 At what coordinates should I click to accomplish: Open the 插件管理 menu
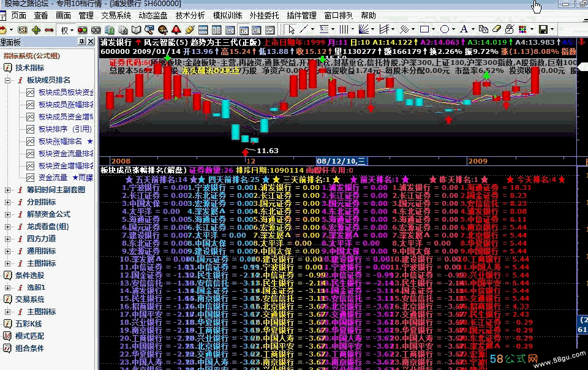pyautogui.click(x=301, y=15)
